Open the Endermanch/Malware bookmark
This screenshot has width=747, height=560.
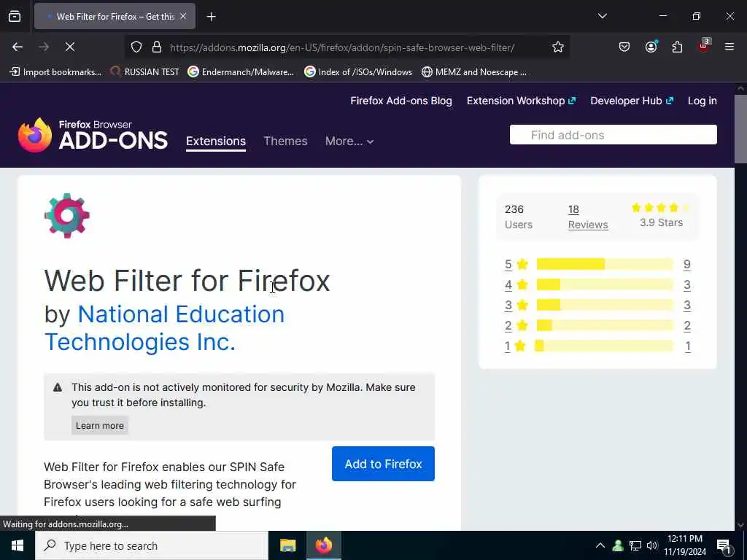pos(241,72)
